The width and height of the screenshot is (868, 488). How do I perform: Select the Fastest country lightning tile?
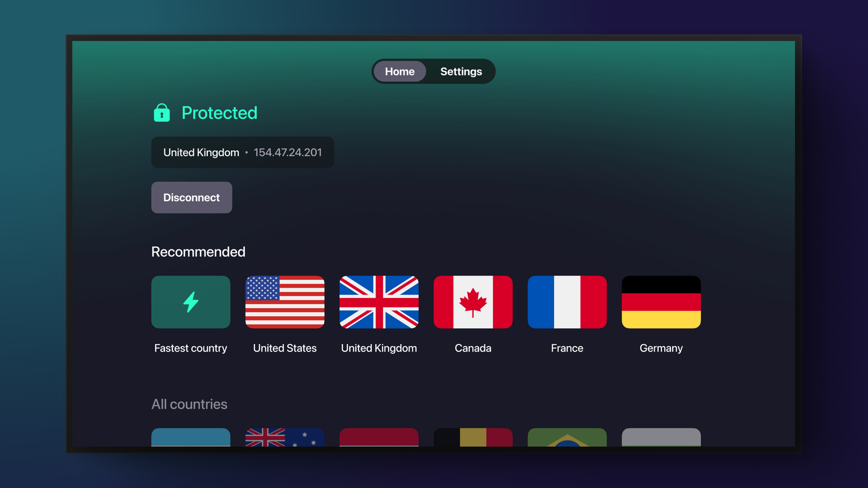click(x=190, y=302)
